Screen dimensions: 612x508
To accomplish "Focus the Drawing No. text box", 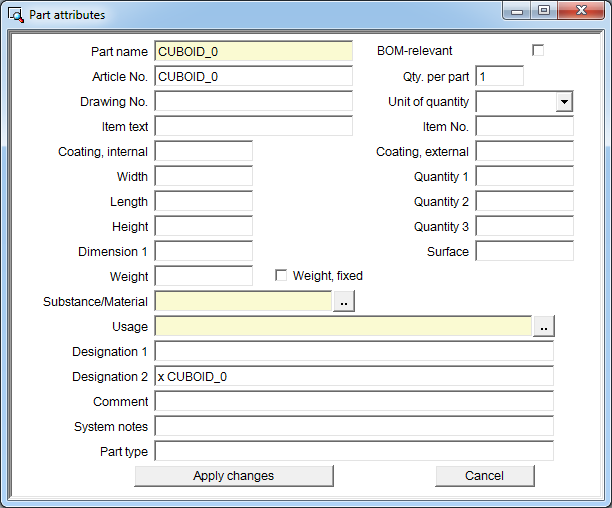I will point(253,102).
